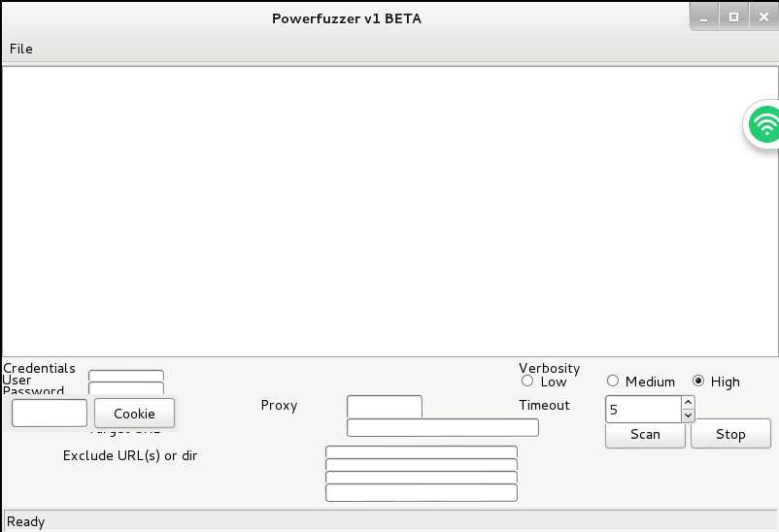This screenshot has width=779, height=532.
Task: Click the Stop button
Action: (730, 434)
